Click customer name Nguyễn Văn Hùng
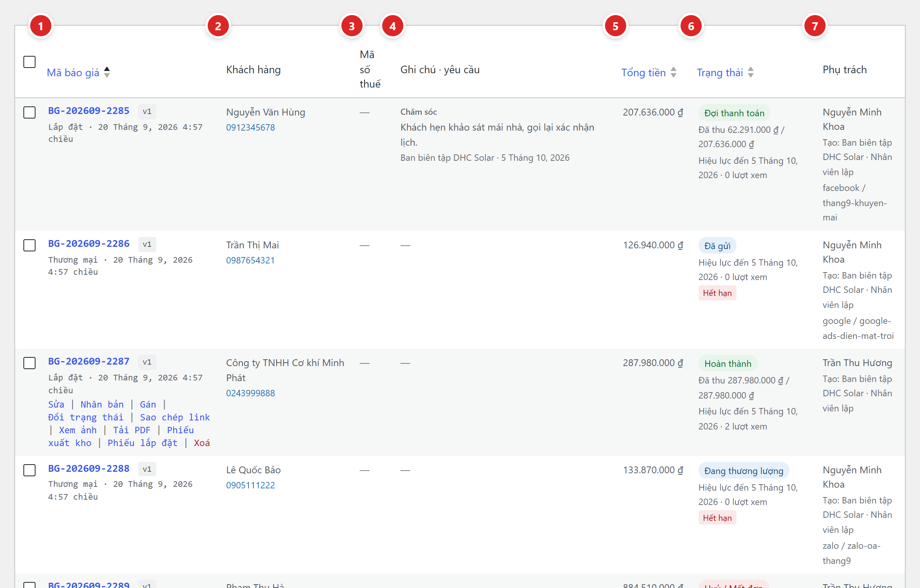The height and width of the screenshot is (588, 920). (266, 112)
